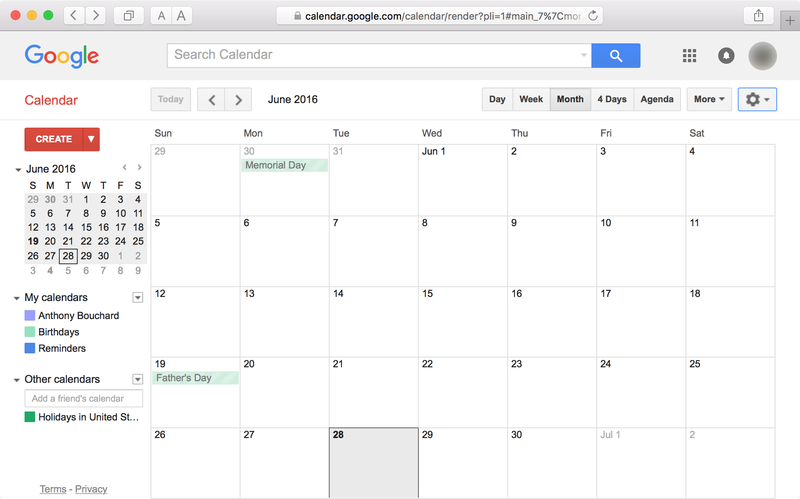Click day 22 in the main grid
800x499 pixels.
tap(427, 364)
